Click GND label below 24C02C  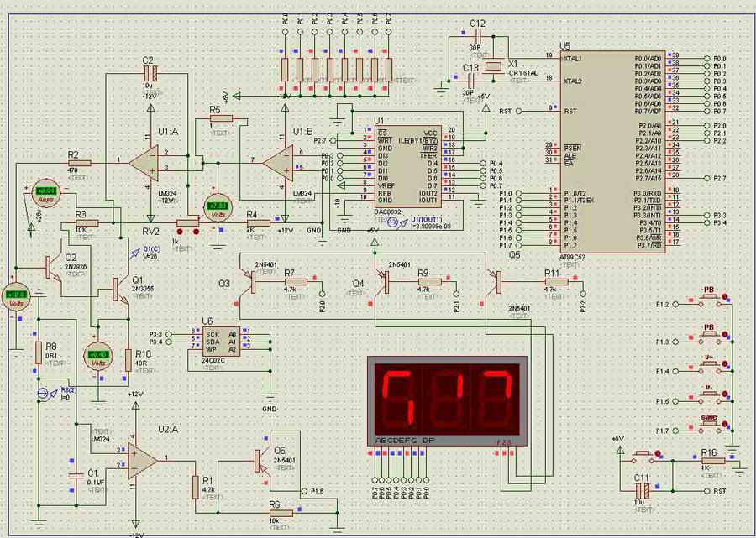point(269,409)
